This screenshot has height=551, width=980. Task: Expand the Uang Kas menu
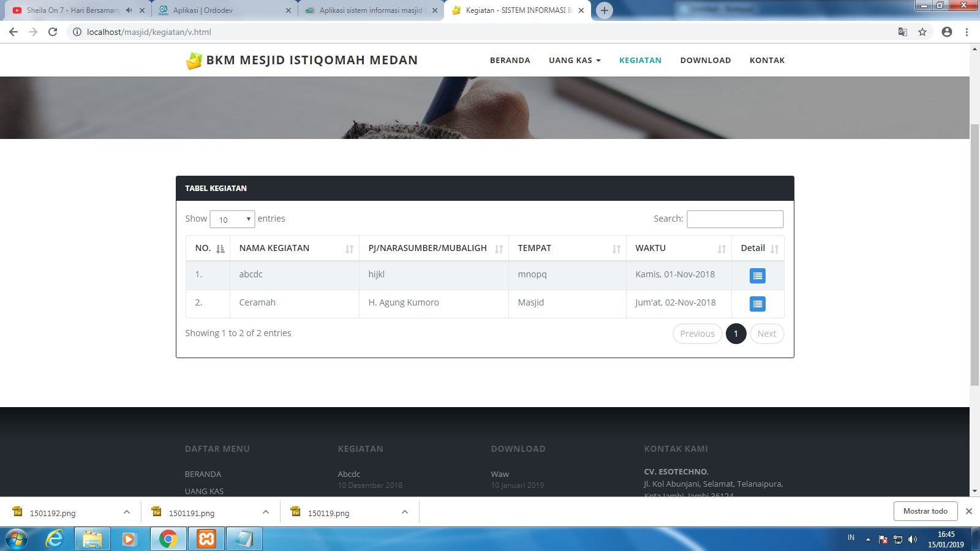point(575,61)
